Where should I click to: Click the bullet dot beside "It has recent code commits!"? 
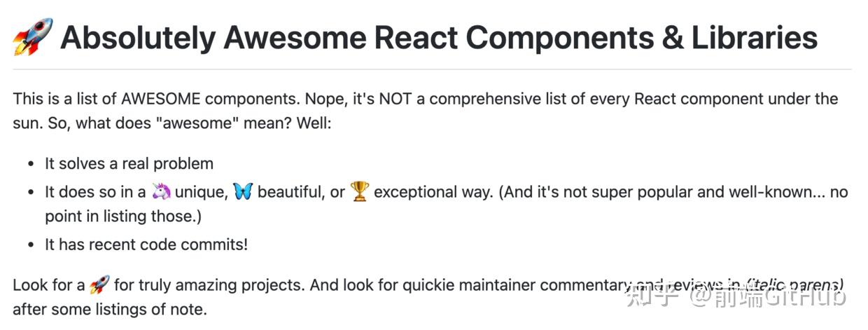coord(31,245)
